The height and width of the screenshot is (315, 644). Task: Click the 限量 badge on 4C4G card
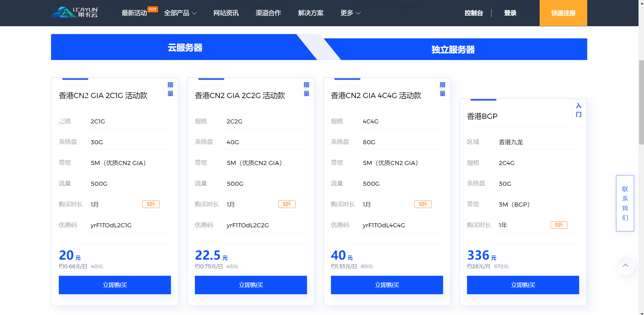pyautogui.click(x=442, y=89)
